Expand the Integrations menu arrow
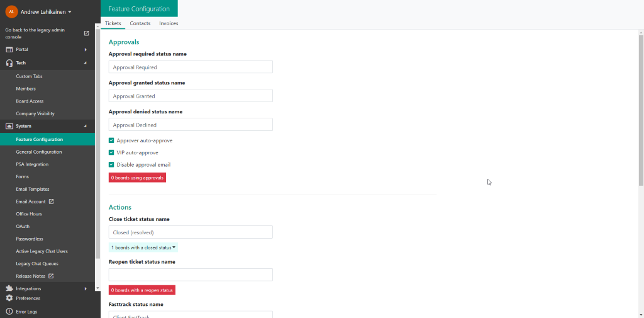644x318 pixels. (x=86, y=289)
